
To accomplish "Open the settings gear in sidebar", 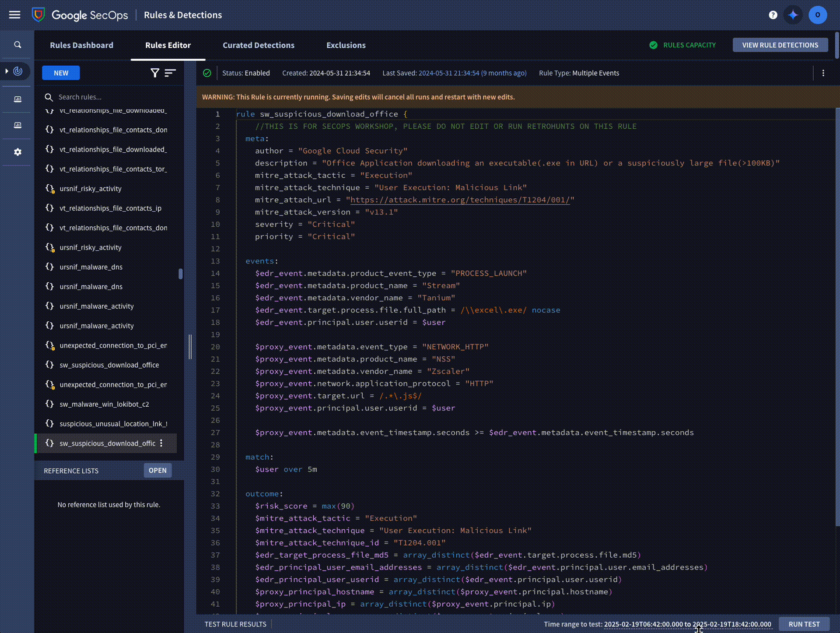I will pos(17,152).
